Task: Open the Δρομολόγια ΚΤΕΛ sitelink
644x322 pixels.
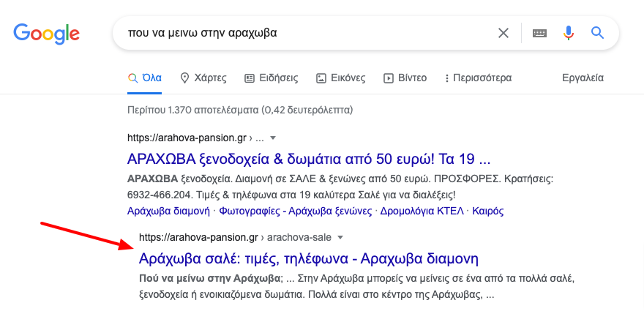Action: tap(422, 211)
